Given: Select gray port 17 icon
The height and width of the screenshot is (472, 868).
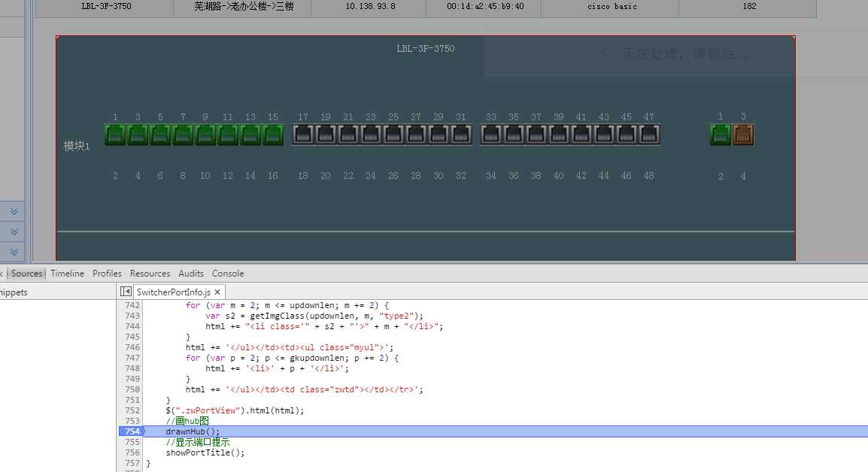Looking at the screenshot, I should pyautogui.click(x=303, y=135).
